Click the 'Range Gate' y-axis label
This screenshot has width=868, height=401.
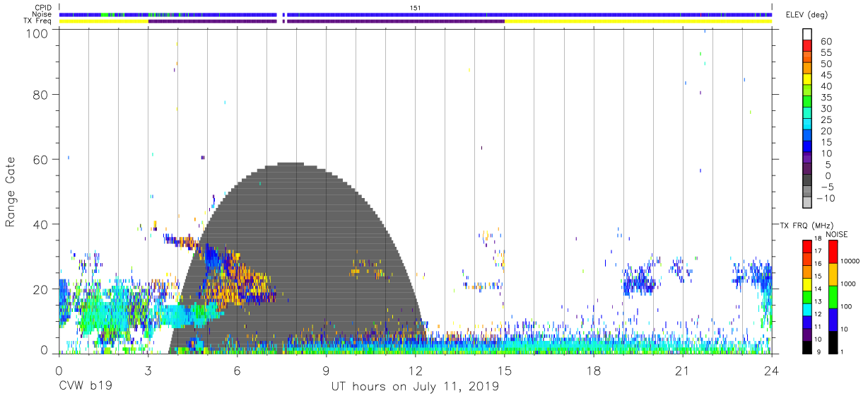(x=11, y=192)
